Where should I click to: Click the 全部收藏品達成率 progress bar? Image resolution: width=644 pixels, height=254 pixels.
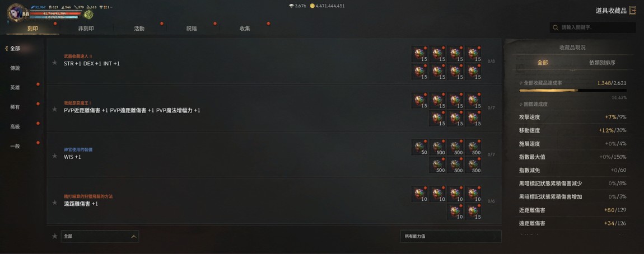572,90
